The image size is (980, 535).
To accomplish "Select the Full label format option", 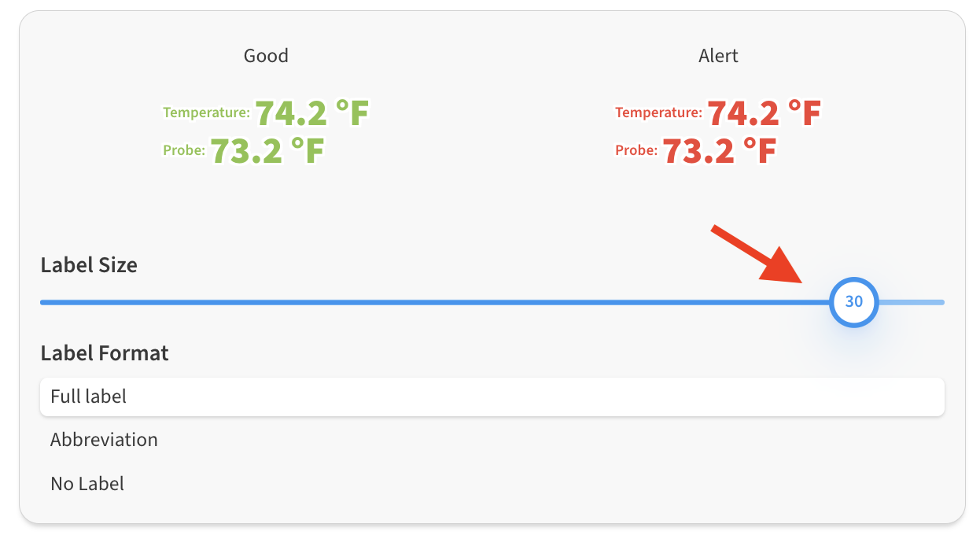I will [x=492, y=397].
